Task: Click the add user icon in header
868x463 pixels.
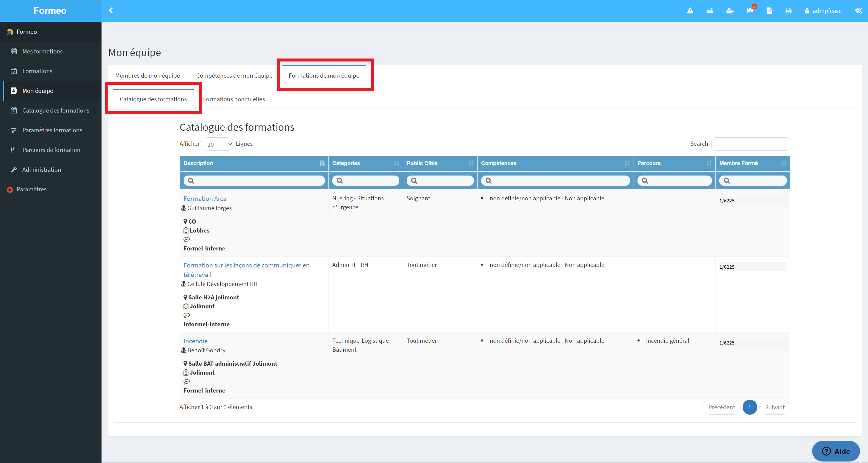Action: 730,11
